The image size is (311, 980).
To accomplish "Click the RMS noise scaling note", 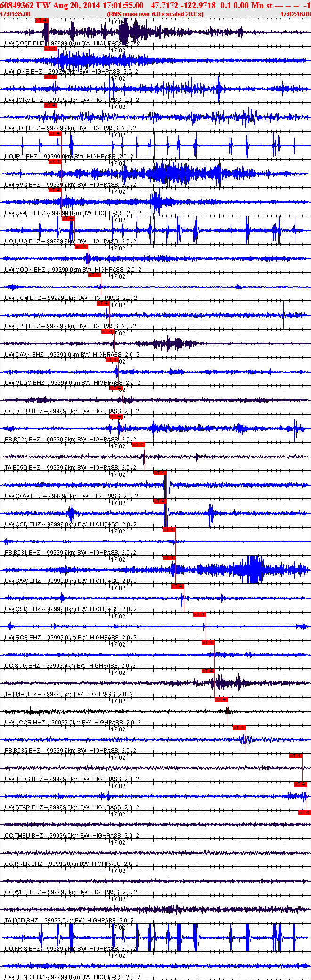I will (155, 14).
